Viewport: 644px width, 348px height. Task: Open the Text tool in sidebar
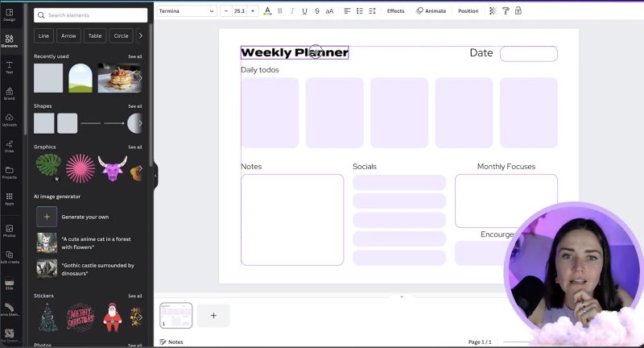pyautogui.click(x=10, y=68)
